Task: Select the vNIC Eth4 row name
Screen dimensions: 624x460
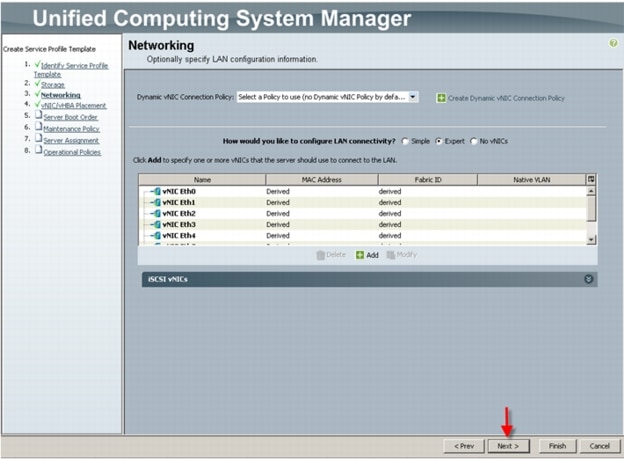Action: click(x=179, y=236)
